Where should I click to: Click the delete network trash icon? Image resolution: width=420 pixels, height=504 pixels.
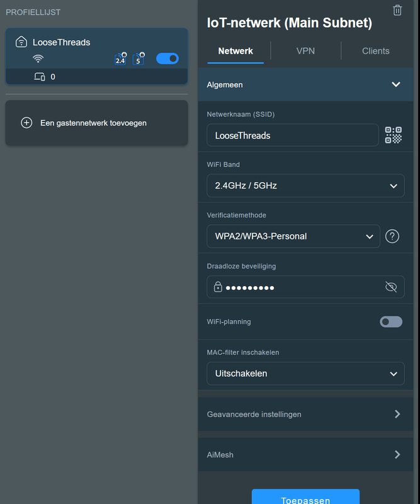(x=397, y=9)
